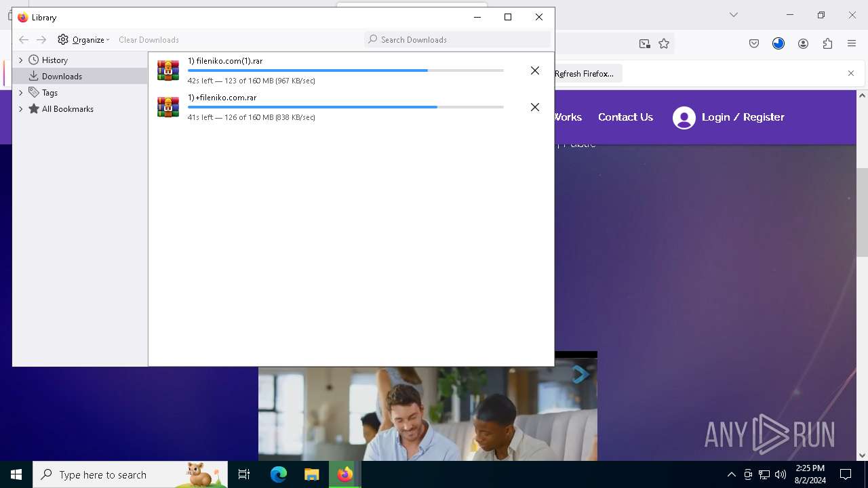Show hidden system tray icons
This screenshot has height=488, width=868.
(731, 474)
